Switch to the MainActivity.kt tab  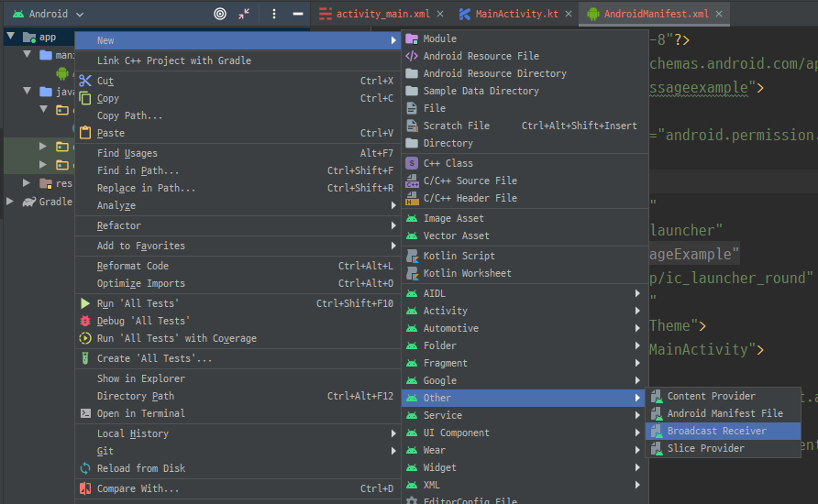516,14
